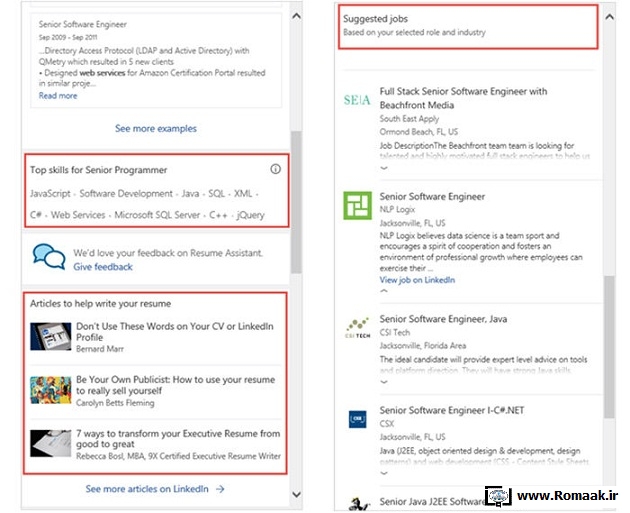Screen dimensions: 630x513
Task: Expand the Senior Software Engineer, Java job
Action: point(384,382)
